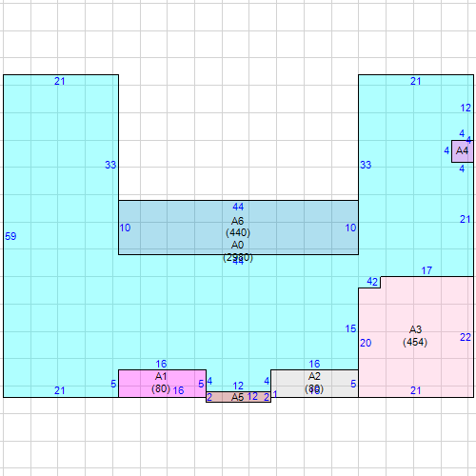The image size is (476, 476).
Task: Select the pink A3 region
Action: 416,337
